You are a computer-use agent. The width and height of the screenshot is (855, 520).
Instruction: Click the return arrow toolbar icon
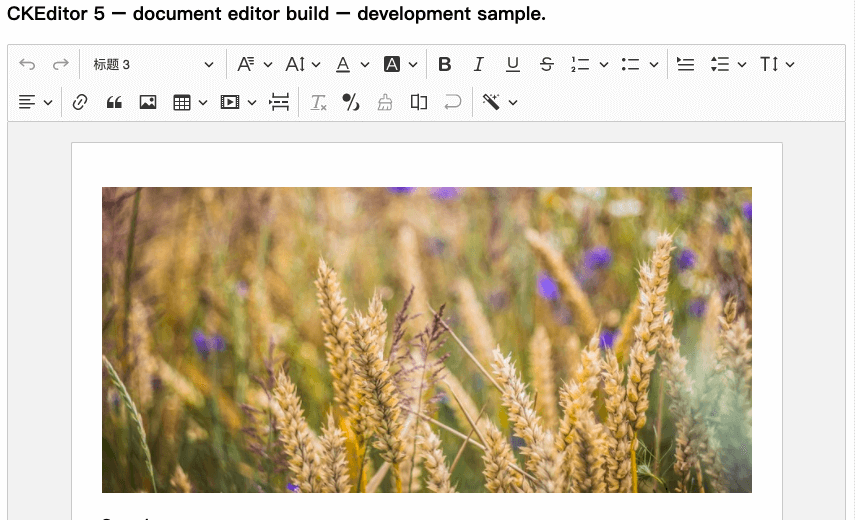(x=452, y=102)
